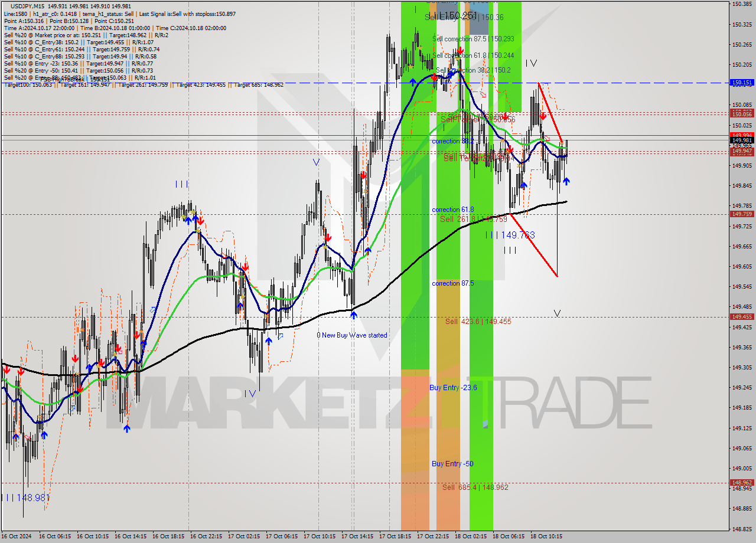Select the red 150.056 price tag on axis

(742, 113)
